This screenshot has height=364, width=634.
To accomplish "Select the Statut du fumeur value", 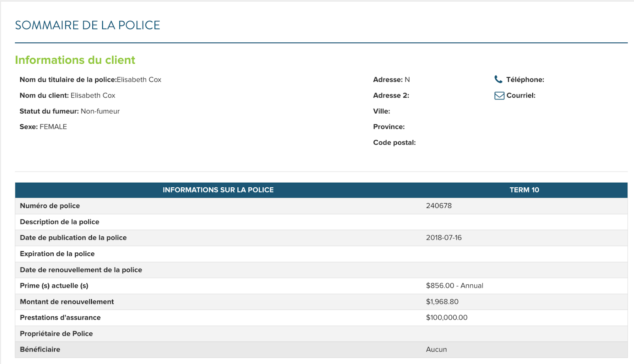I will click(100, 111).
